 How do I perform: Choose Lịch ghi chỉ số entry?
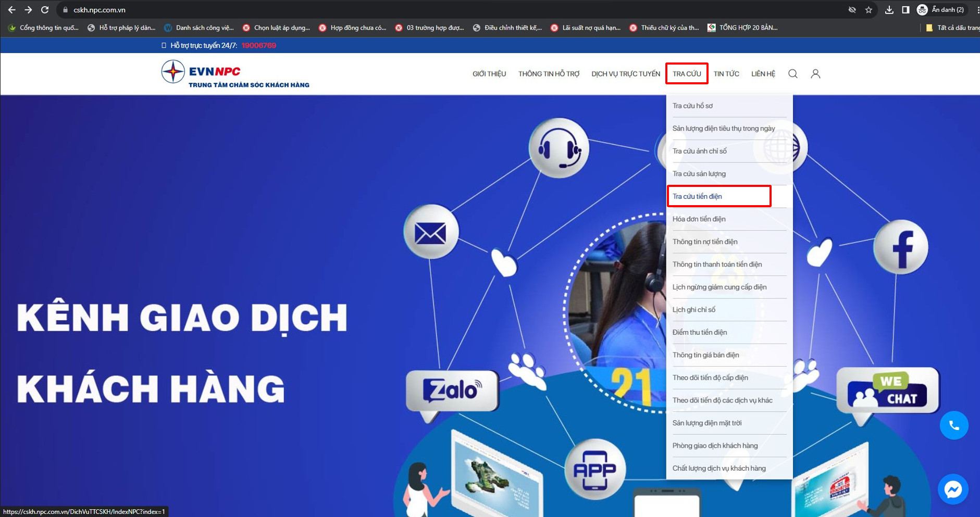tap(693, 310)
